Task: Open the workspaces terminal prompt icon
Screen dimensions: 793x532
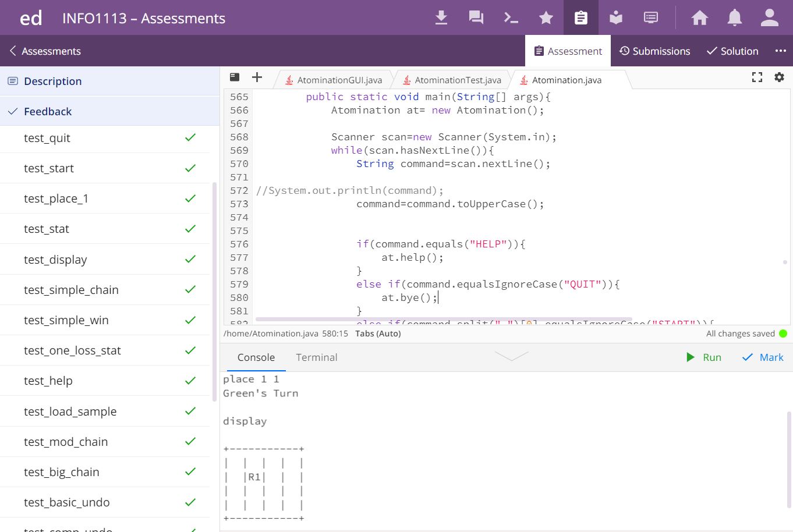Action: (511, 18)
